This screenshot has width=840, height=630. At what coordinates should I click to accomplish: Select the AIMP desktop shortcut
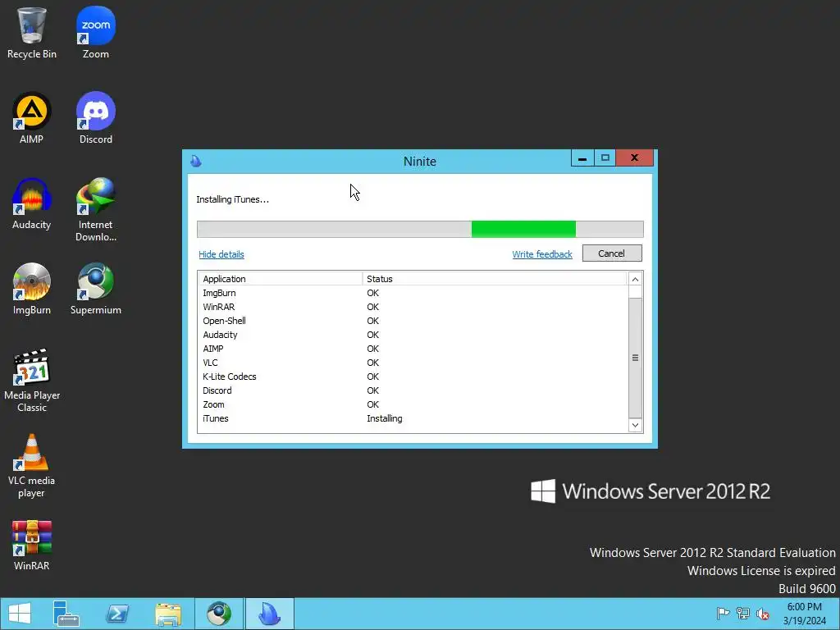pyautogui.click(x=32, y=118)
